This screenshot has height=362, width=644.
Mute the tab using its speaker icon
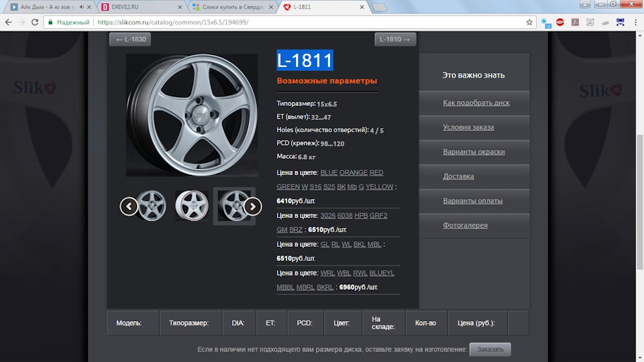pos(82,7)
